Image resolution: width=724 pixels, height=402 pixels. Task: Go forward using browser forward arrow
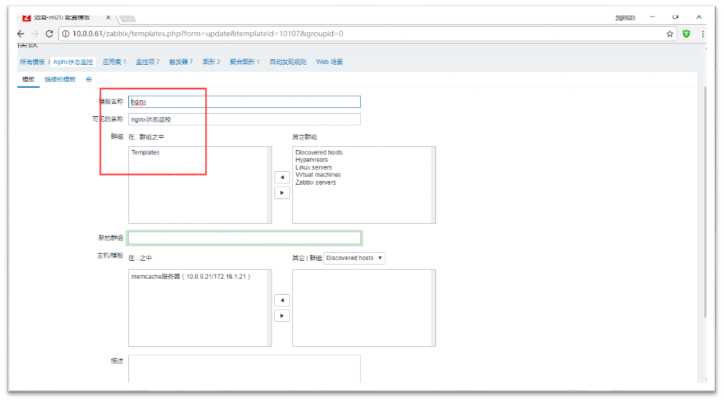tap(35, 34)
